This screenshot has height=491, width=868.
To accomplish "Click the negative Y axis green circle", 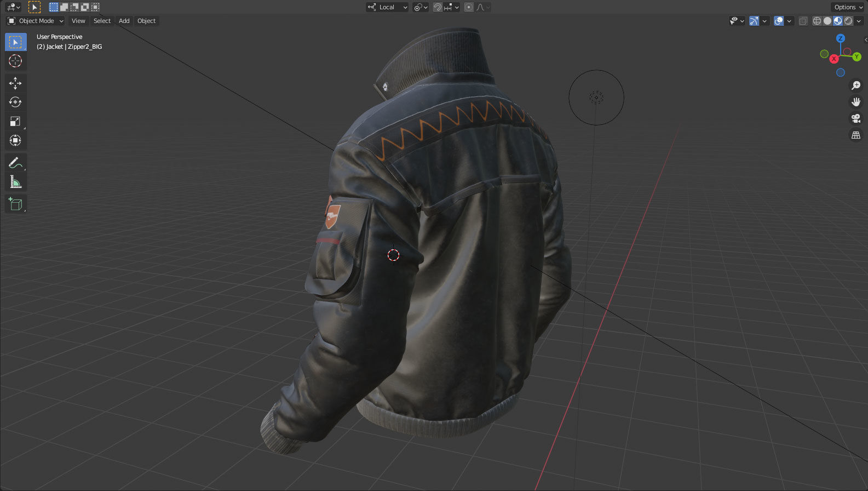I will tap(824, 54).
